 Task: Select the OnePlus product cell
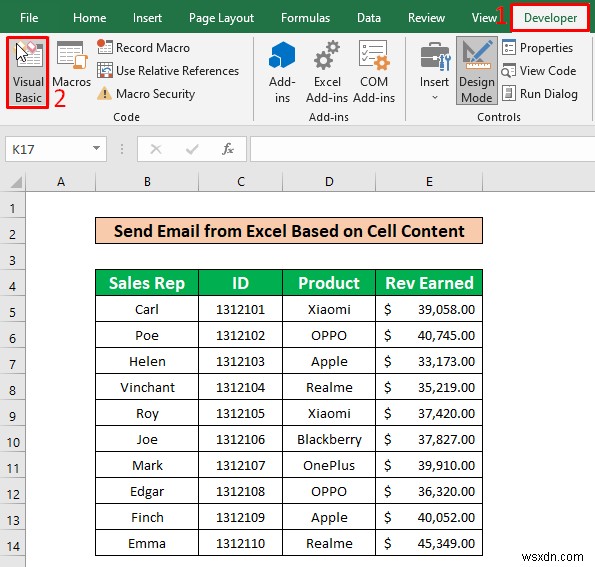(x=329, y=465)
